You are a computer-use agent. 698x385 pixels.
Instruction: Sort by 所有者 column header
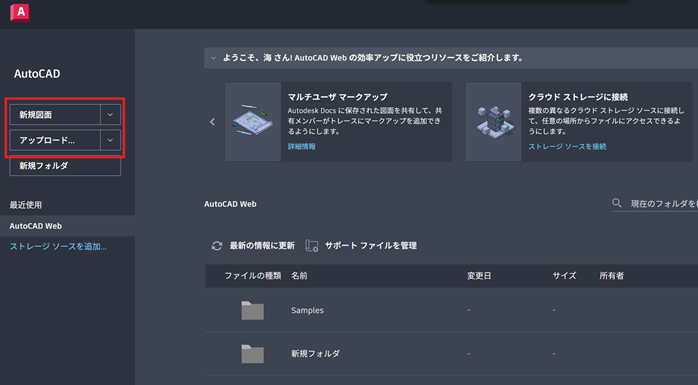pyautogui.click(x=612, y=276)
